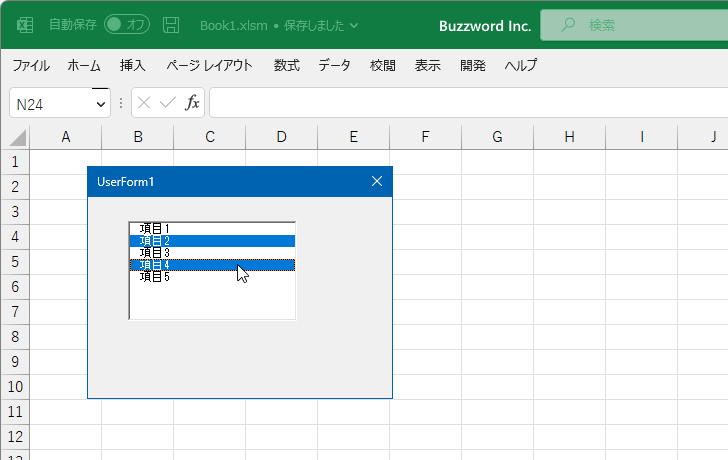Select column F header

pos(426,137)
